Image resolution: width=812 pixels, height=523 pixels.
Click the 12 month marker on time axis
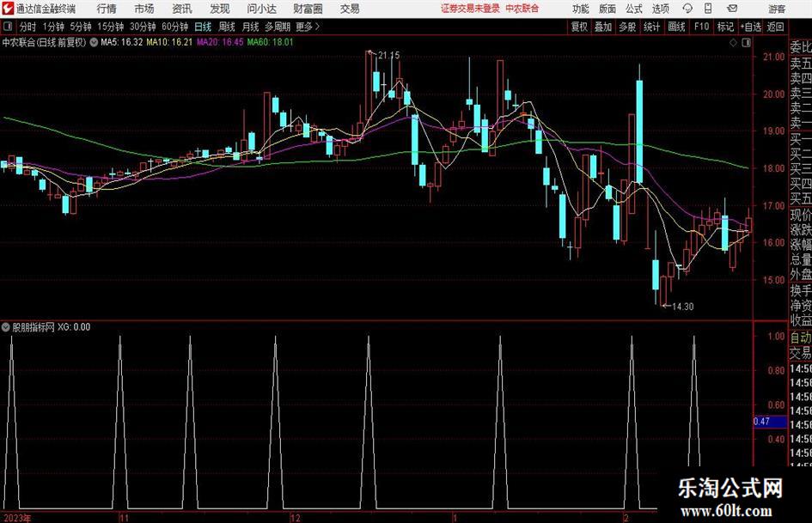296,518
